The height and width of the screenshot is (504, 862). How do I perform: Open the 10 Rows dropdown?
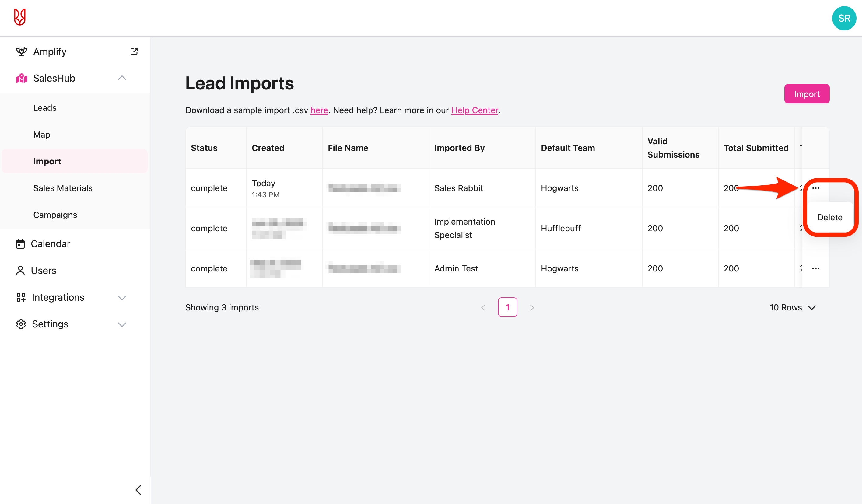(793, 307)
